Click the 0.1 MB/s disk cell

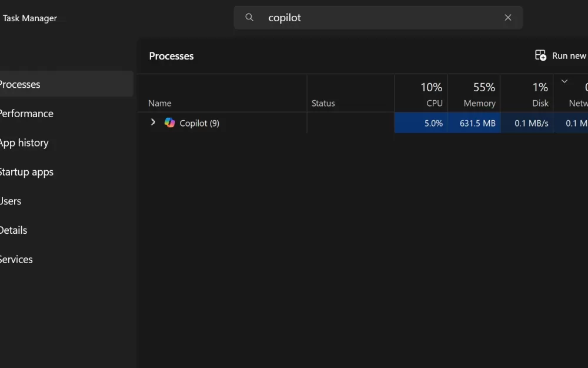[527, 123]
